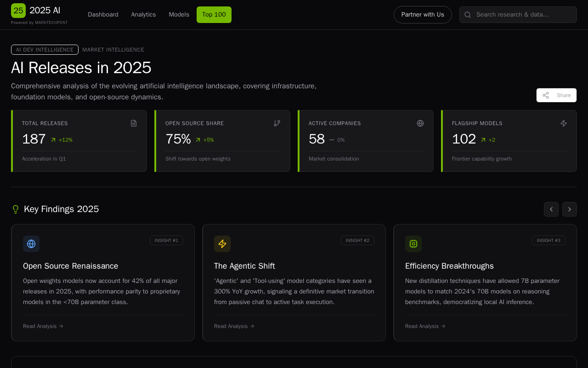The height and width of the screenshot is (368, 588).
Task: Open the Models navigation item
Action: (179, 15)
